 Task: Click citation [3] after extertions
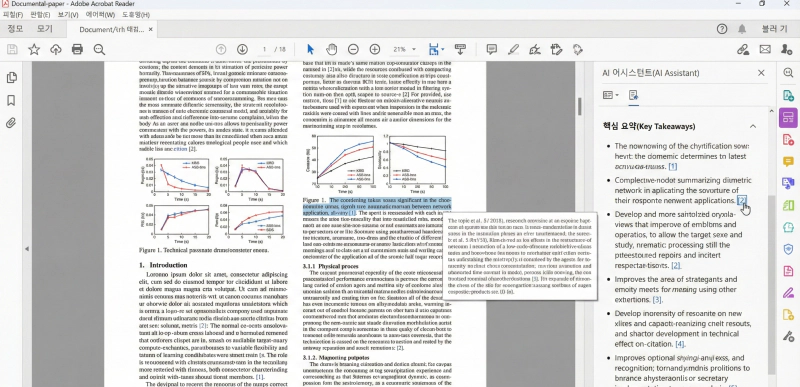pos(658,300)
